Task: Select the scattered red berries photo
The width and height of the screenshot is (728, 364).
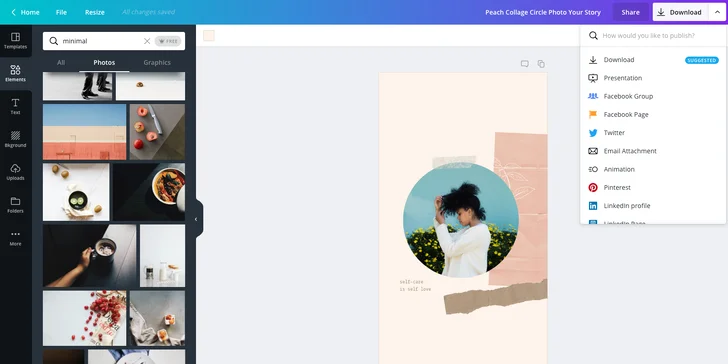Action: point(84,318)
